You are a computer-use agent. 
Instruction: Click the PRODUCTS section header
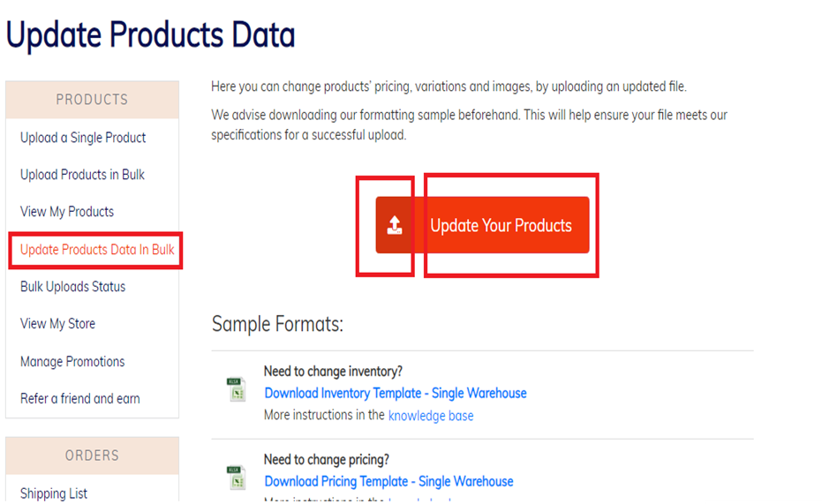tap(92, 100)
